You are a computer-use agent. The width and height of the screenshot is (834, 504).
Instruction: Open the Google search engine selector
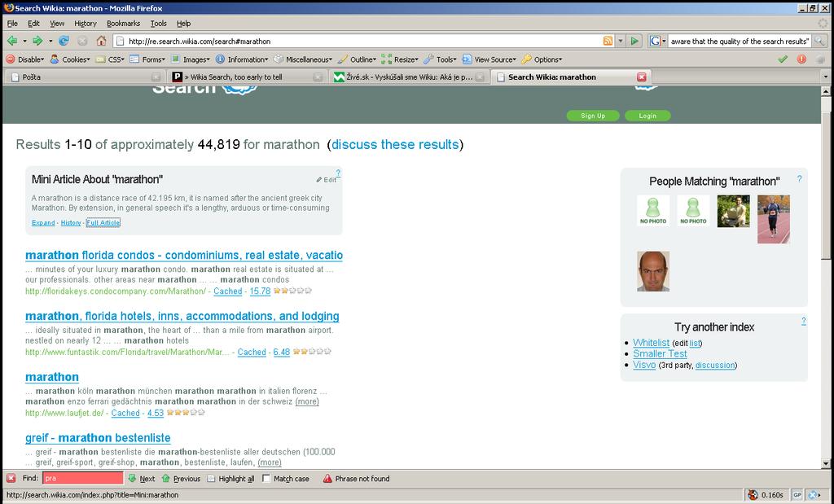tap(657, 41)
